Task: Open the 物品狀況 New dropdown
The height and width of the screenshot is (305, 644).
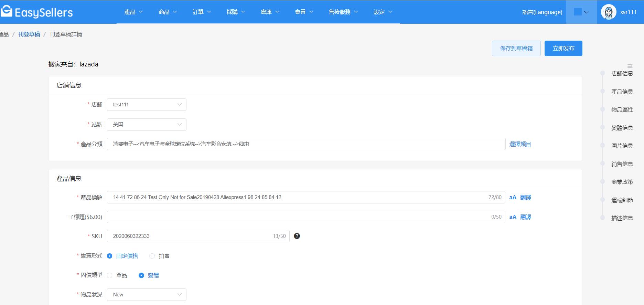Action: click(x=147, y=295)
